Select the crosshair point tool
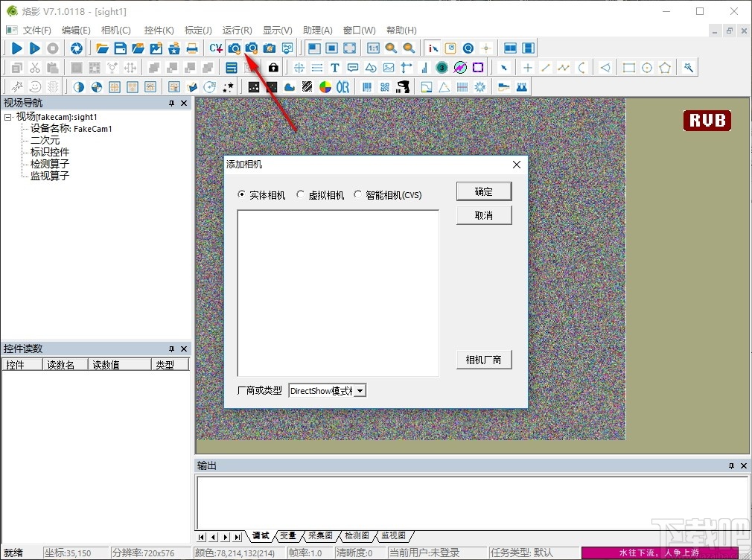752x560 pixels. (528, 68)
